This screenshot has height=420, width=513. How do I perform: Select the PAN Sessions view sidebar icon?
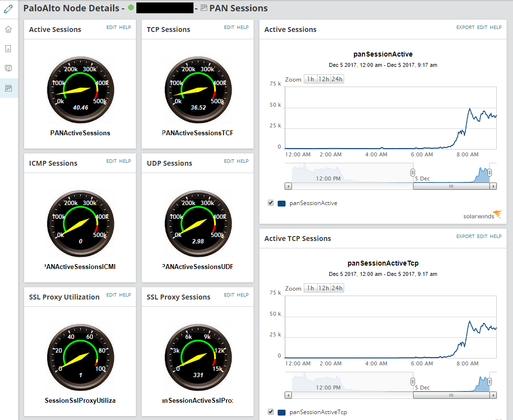click(x=8, y=88)
